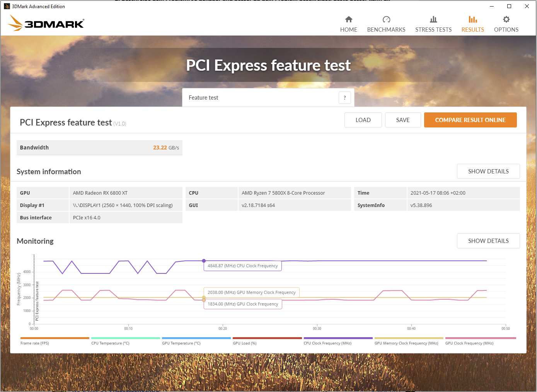Open Options gear icon
The image size is (537, 392).
(x=506, y=19)
